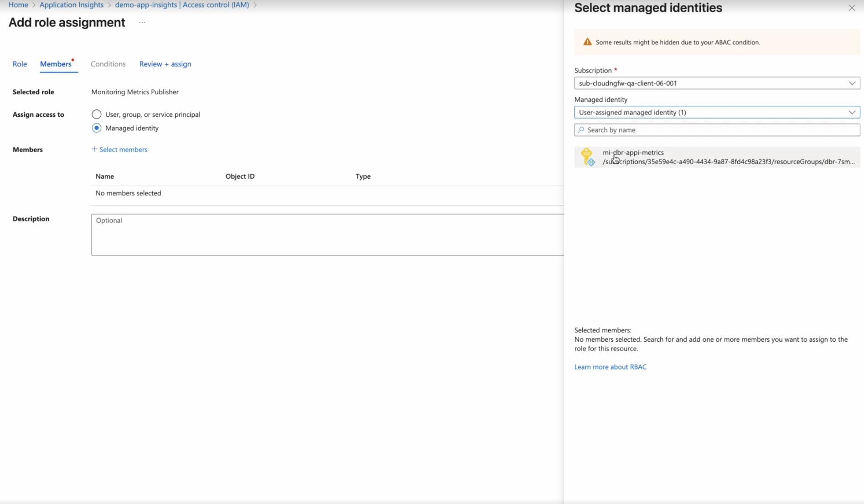Screen dimensions: 864x504
Task: Click the Search by name field
Action: click(720, 130)
